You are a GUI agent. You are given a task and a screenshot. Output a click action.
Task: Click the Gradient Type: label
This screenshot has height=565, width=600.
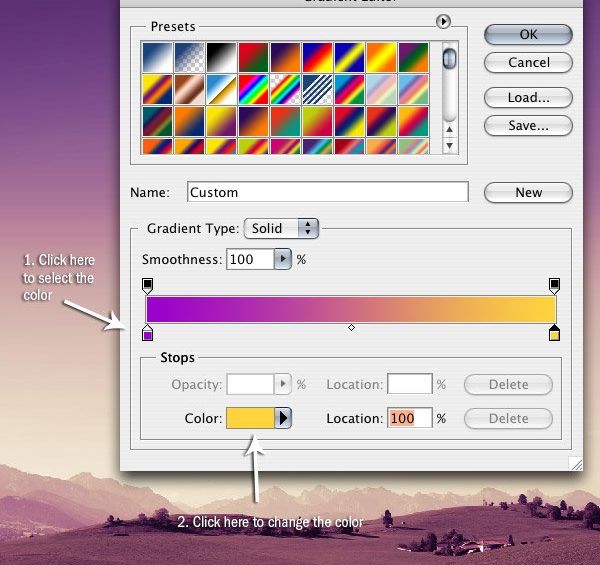pyautogui.click(x=193, y=228)
